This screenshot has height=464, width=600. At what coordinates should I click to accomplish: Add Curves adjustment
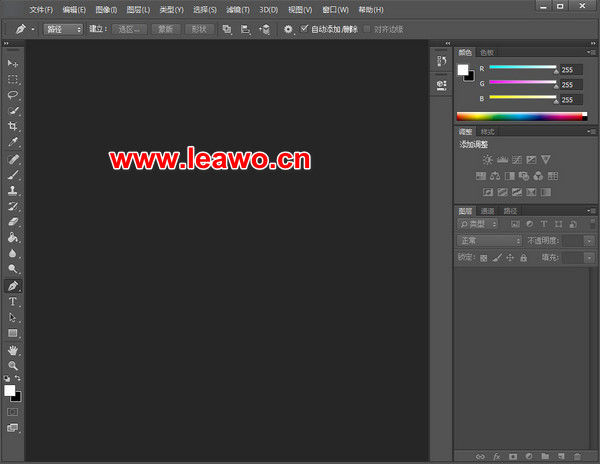[x=517, y=160]
